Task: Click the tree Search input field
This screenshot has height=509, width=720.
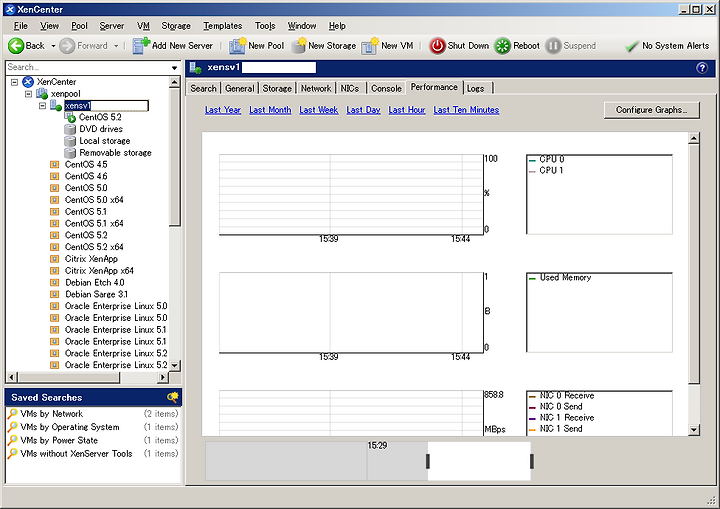Action: tap(88, 68)
